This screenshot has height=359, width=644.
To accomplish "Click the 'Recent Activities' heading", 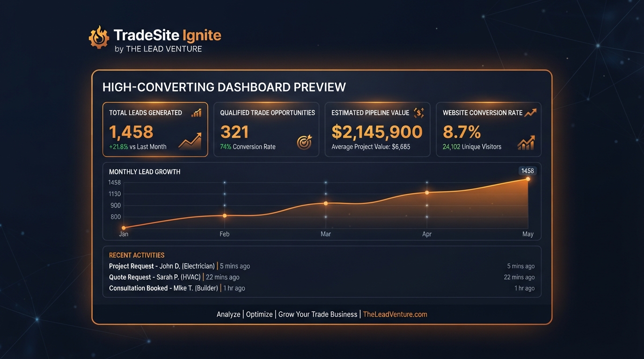I will [137, 255].
